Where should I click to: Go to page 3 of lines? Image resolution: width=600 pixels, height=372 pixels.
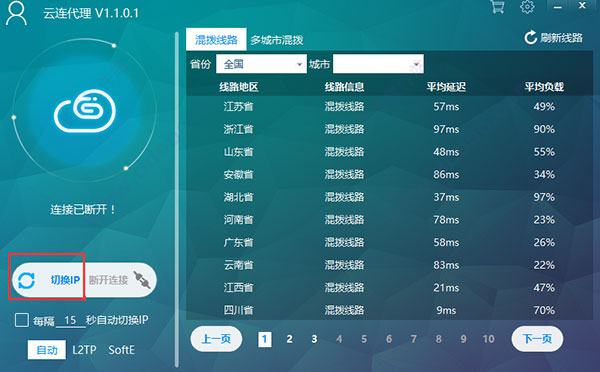pyautogui.click(x=314, y=339)
